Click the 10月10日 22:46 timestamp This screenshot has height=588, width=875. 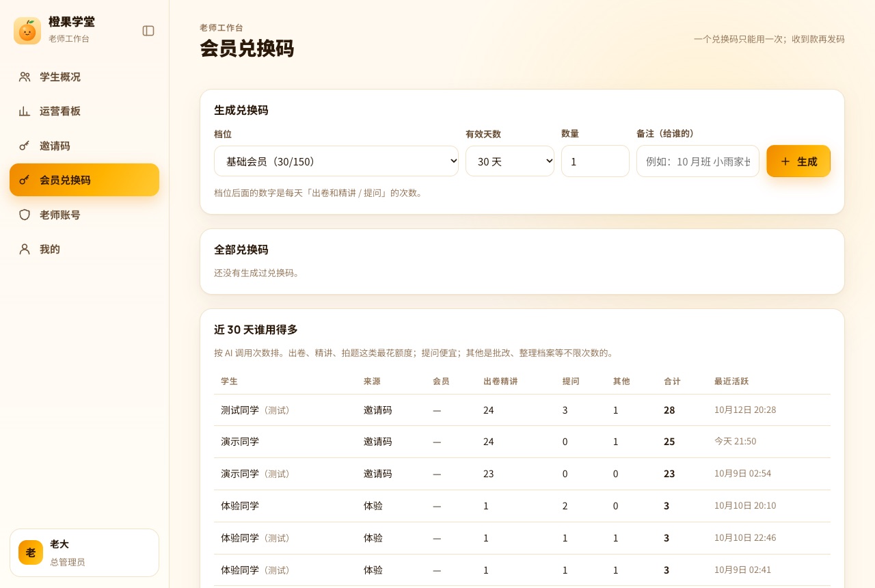point(745,538)
